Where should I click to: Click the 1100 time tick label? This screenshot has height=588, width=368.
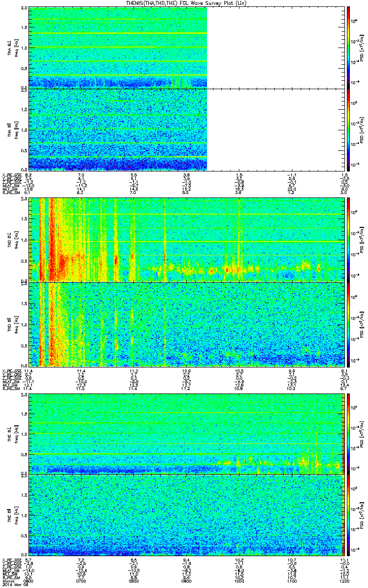[x=291, y=581]
